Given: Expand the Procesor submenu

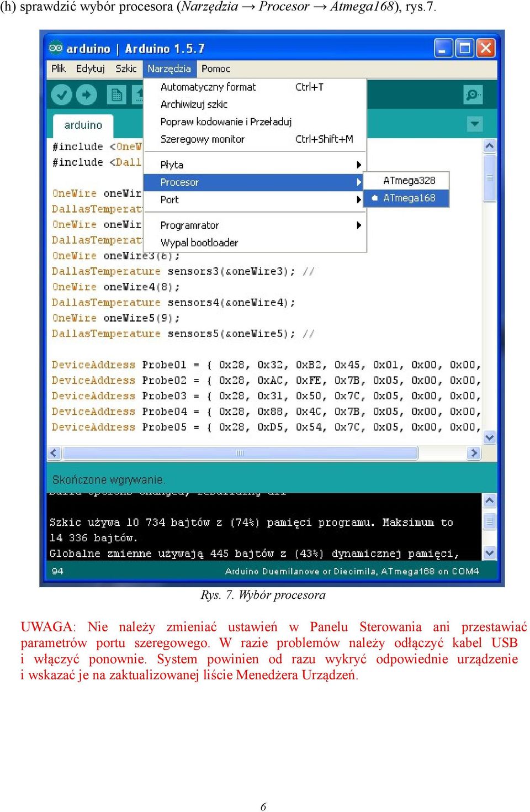Looking at the screenshot, I should click(255, 182).
